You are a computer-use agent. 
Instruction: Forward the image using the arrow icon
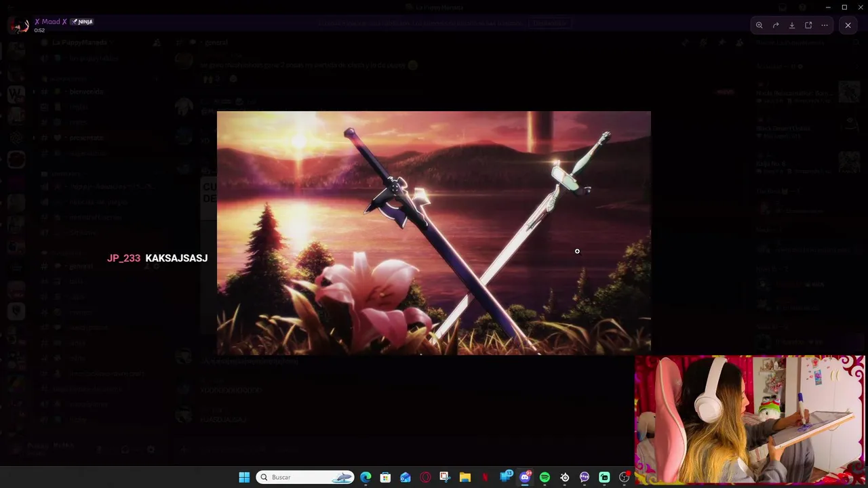(x=776, y=25)
